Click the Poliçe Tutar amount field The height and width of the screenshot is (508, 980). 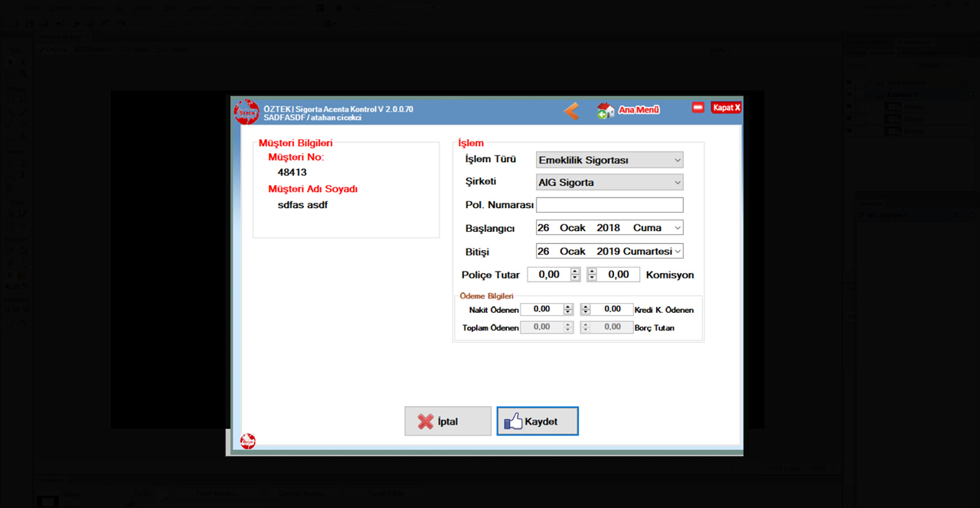coord(548,275)
